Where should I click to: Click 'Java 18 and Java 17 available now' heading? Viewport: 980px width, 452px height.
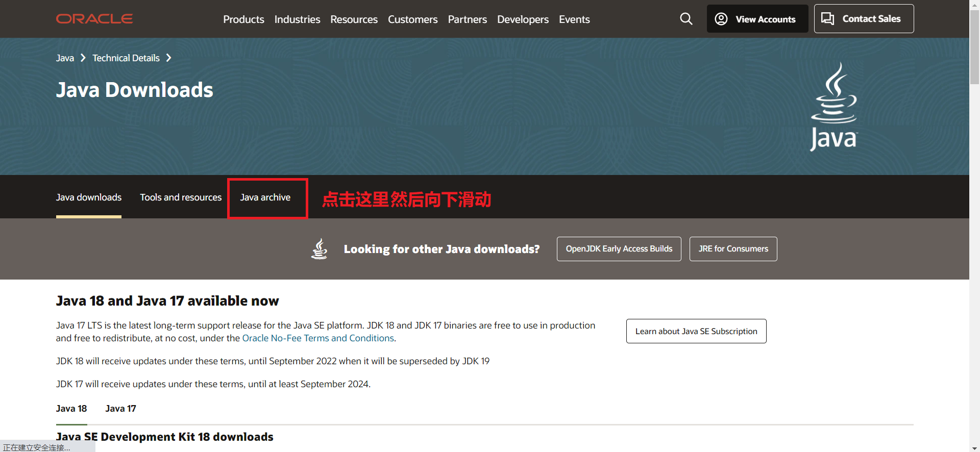coord(167,301)
